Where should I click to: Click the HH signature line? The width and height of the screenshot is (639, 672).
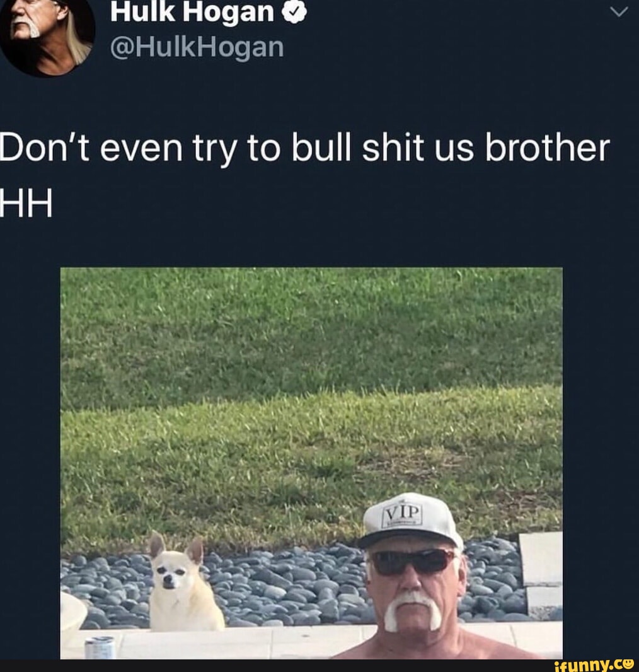click(x=26, y=203)
